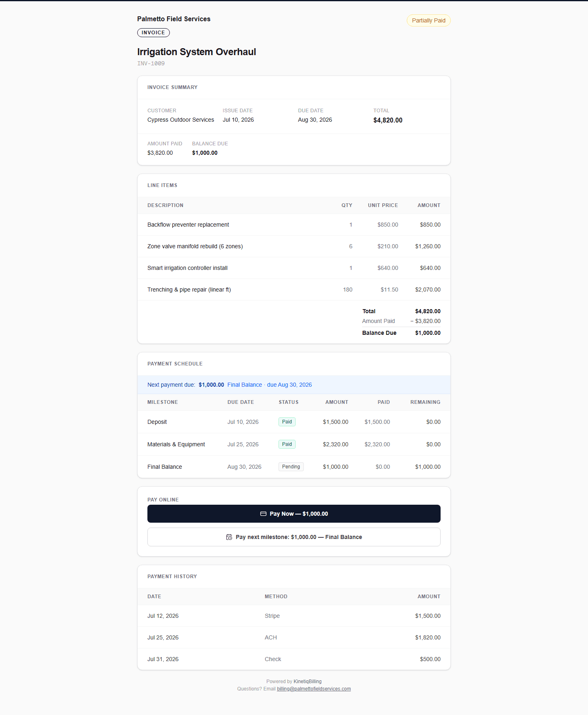Click the Deposit milestone row name
This screenshot has width=588, height=715.
coord(157,422)
